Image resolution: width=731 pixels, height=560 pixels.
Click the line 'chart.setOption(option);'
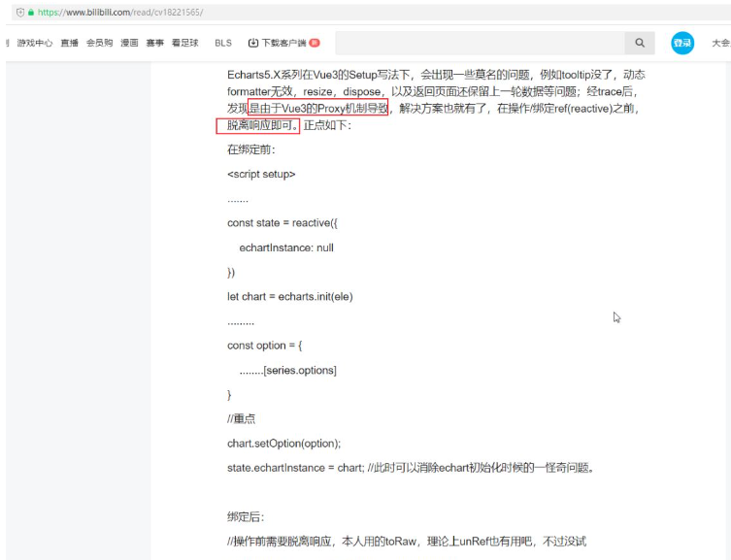[x=283, y=444]
